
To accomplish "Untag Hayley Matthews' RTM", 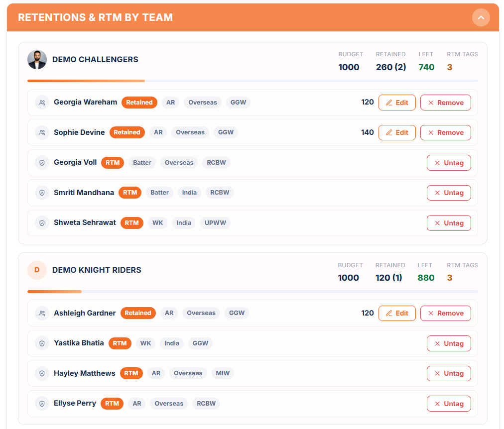I will (x=449, y=373).
